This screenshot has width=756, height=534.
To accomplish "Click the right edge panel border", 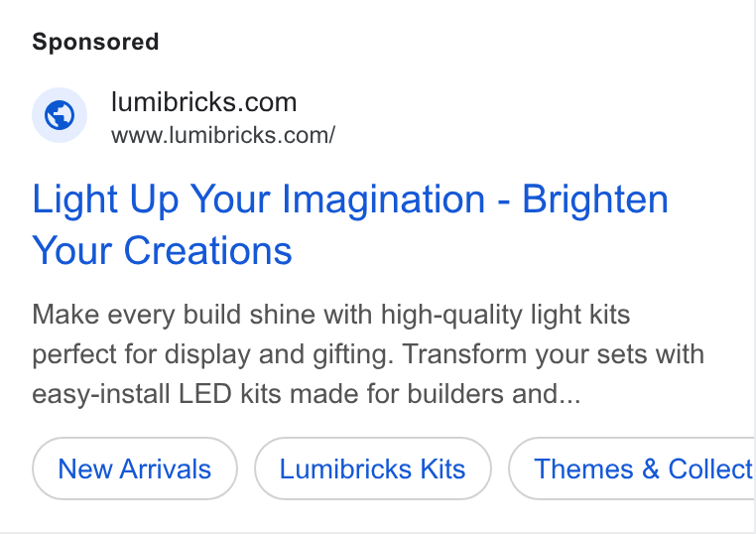I will pos(754,267).
